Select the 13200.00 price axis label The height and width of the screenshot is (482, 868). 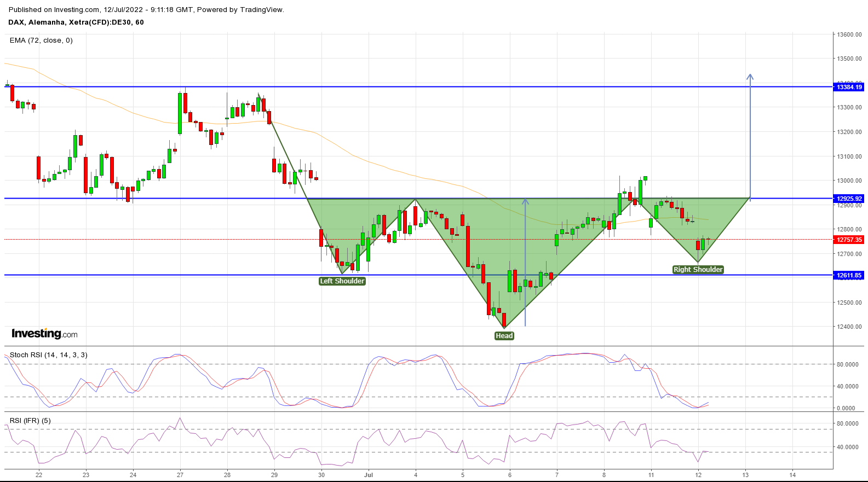pyautogui.click(x=849, y=132)
